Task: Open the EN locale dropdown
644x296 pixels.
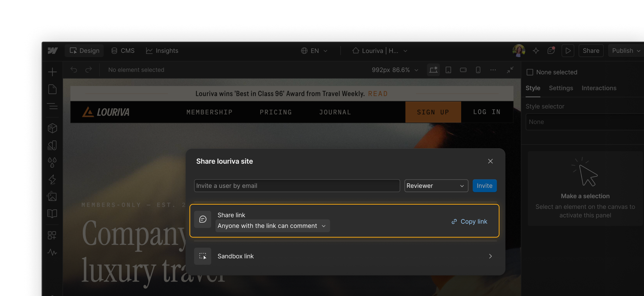Action: tap(314, 51)
